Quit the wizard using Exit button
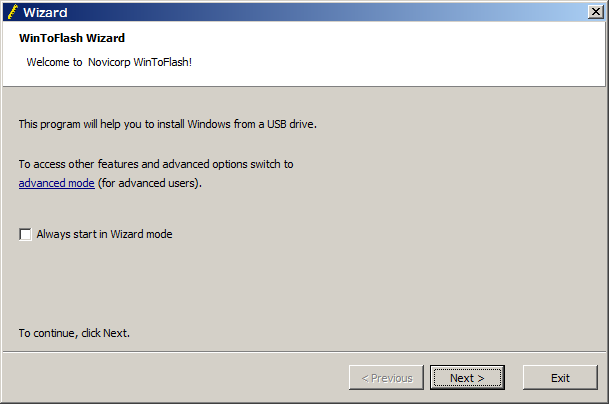 560,377
